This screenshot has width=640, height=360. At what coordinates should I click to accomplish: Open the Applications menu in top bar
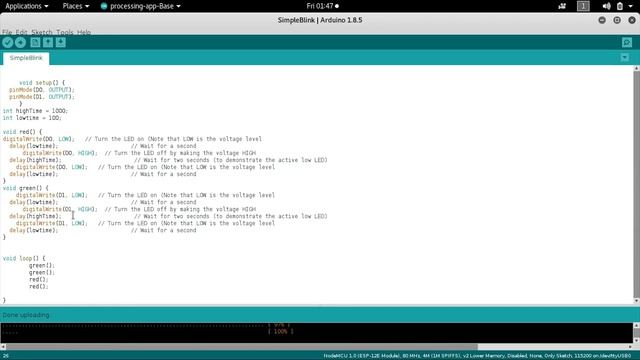coord(27,6)
